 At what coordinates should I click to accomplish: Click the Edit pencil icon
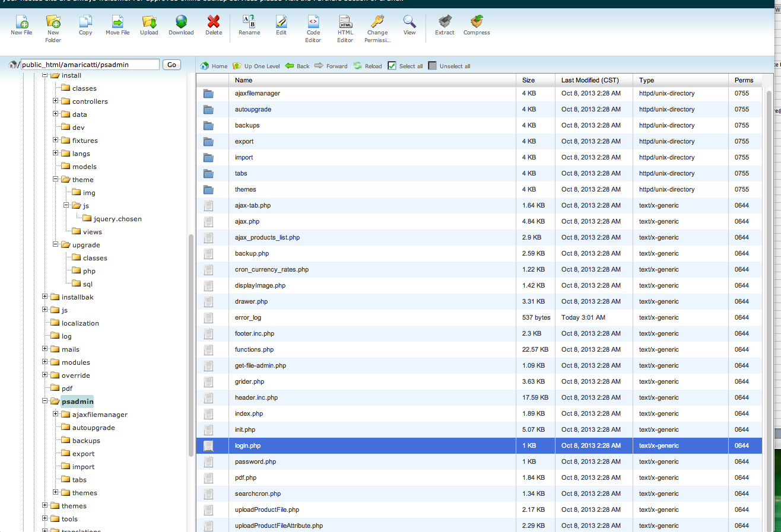(x=281, y=22)
